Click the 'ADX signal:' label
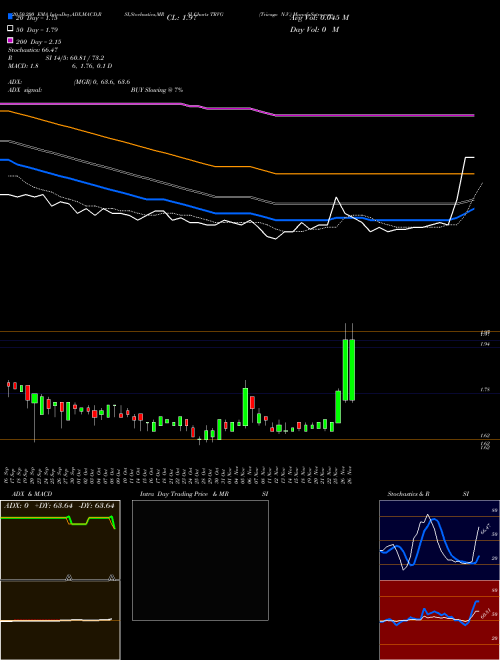The width and height of the screenshot is (500, 660). (x=25, y=90)
